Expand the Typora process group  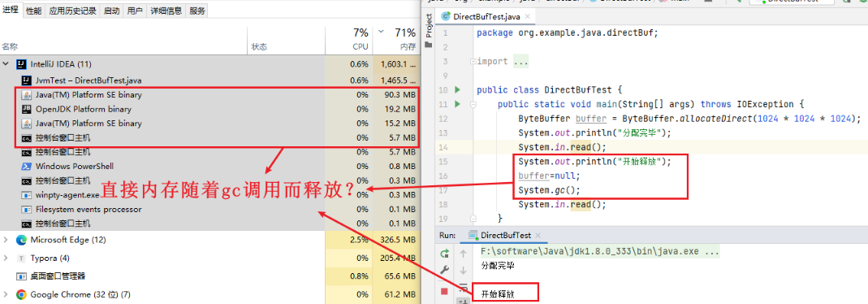click(6, 258)
